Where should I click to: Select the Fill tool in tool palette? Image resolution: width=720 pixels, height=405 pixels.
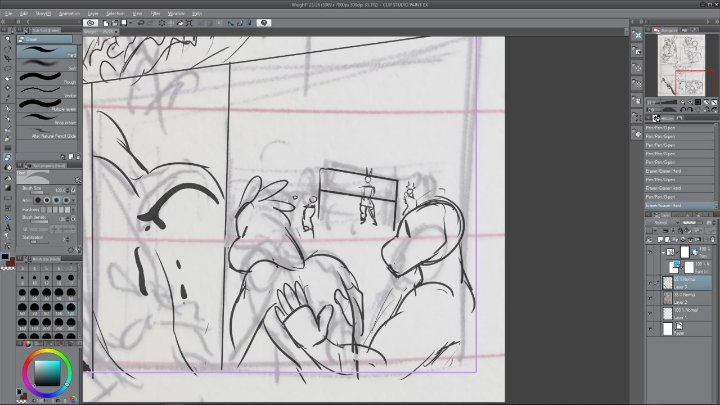click(x=8, y=178)
